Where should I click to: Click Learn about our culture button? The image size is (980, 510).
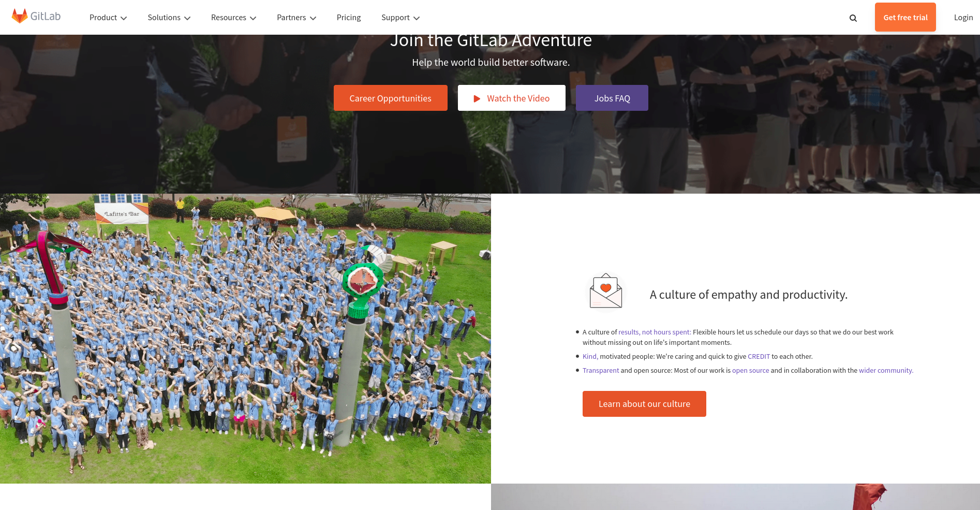point(644,404)
